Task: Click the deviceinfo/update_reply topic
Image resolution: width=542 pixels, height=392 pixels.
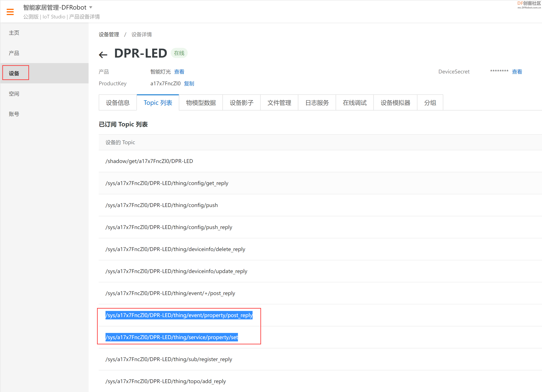Action: click(176, 271)
